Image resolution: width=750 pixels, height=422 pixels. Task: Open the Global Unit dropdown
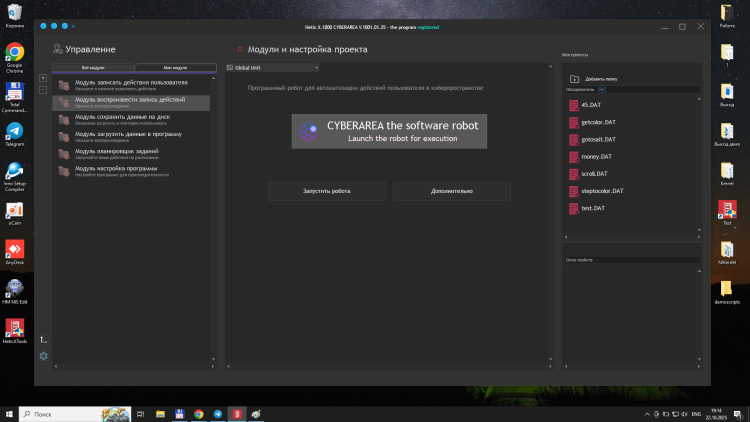click(x=273, y=68)
